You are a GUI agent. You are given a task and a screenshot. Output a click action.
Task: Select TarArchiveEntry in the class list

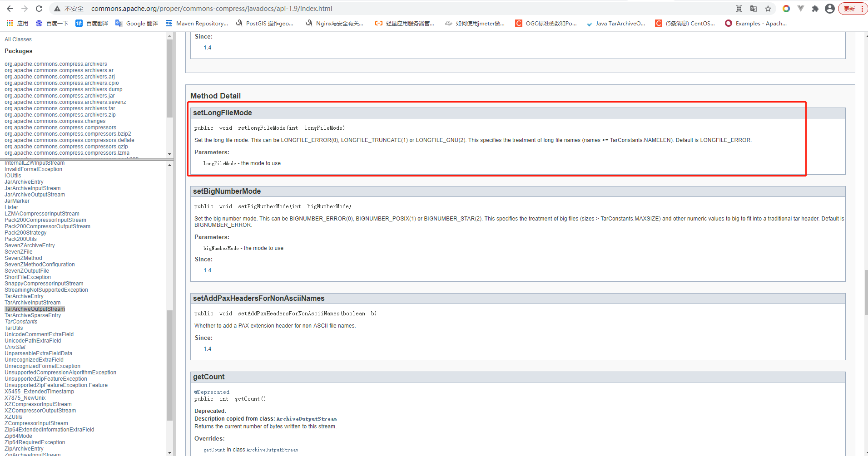pos(24,296)
